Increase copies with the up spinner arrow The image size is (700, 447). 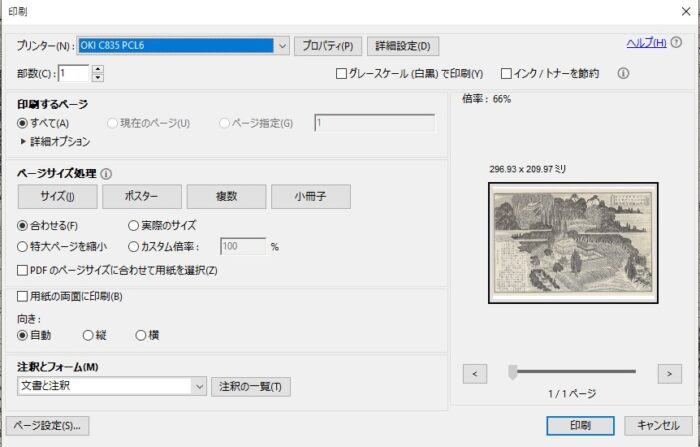98,69
